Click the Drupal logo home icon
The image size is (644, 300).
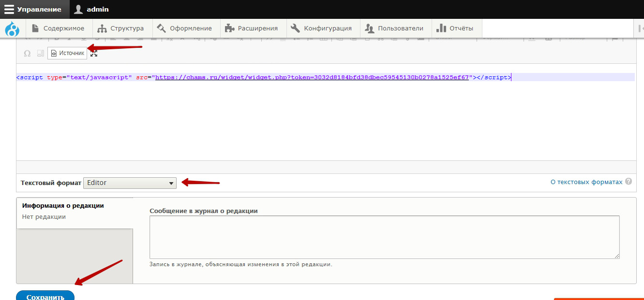coord(12,29)
